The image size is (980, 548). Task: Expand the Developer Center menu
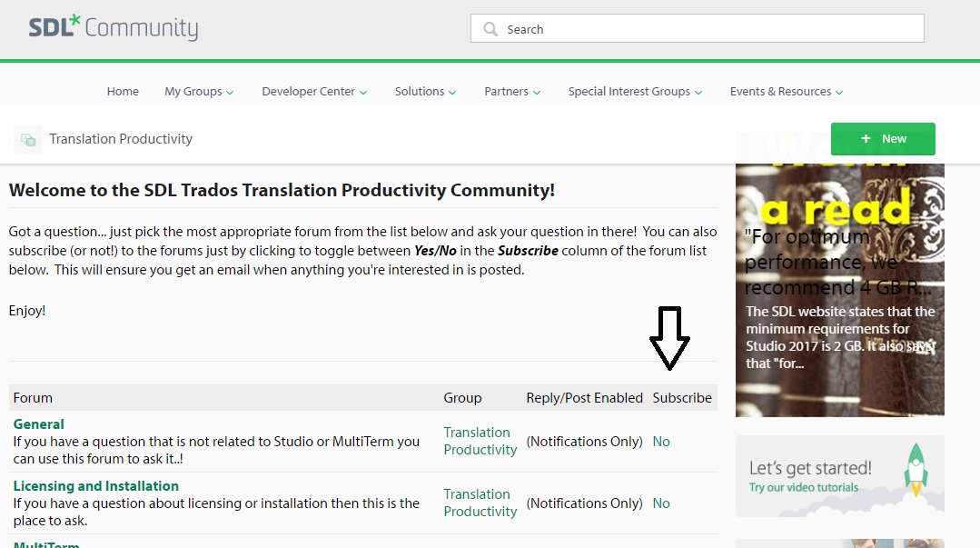pos(314,92)
